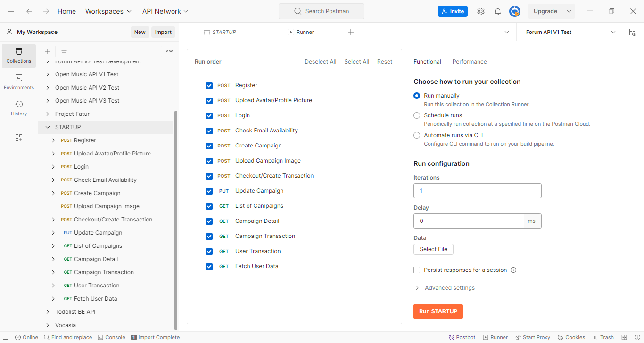Click Deselect All in run order
Screen dimensions: 644x343
click(321, 62)
